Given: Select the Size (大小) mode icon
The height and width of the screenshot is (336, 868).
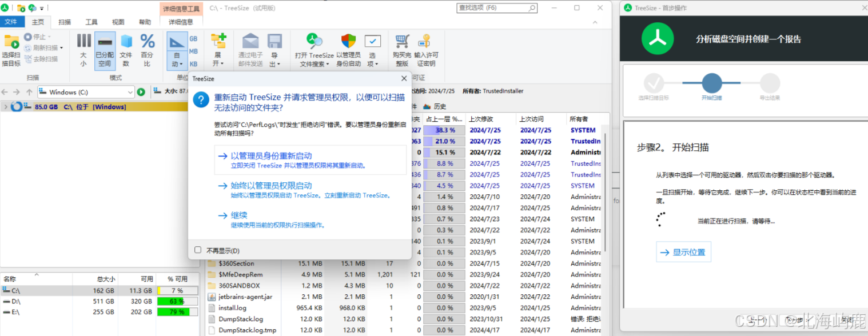Looking at the screenshot, I should click(84, 41).
